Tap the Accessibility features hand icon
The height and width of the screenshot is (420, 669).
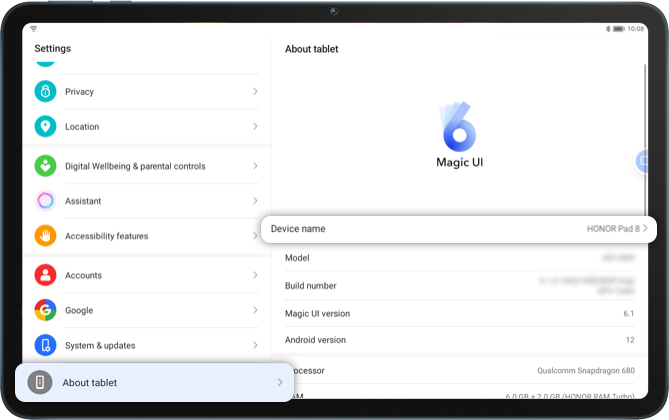[45, 236]
